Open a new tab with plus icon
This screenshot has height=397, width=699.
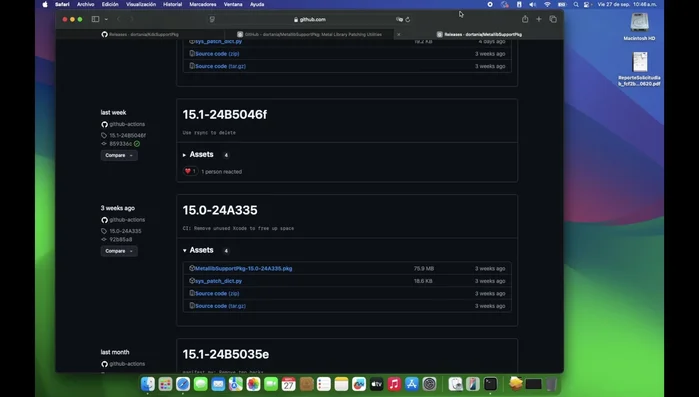pos(539,19)
